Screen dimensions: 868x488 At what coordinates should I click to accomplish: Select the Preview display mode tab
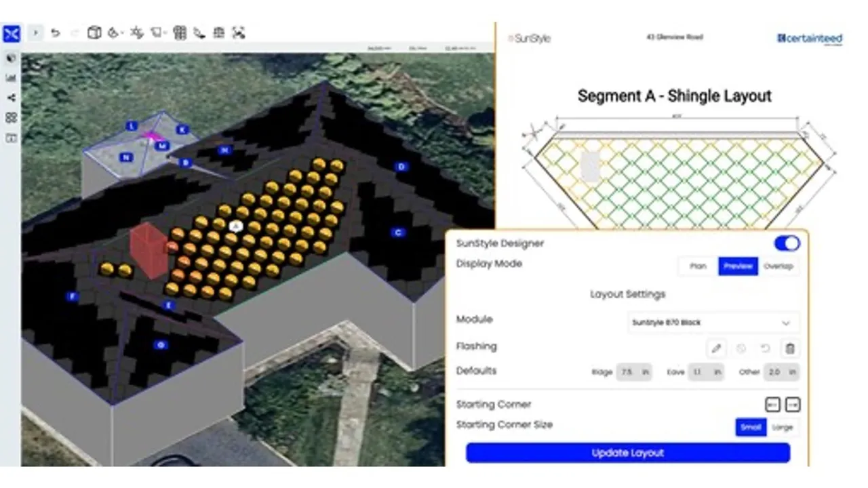(x=738, y=266)
